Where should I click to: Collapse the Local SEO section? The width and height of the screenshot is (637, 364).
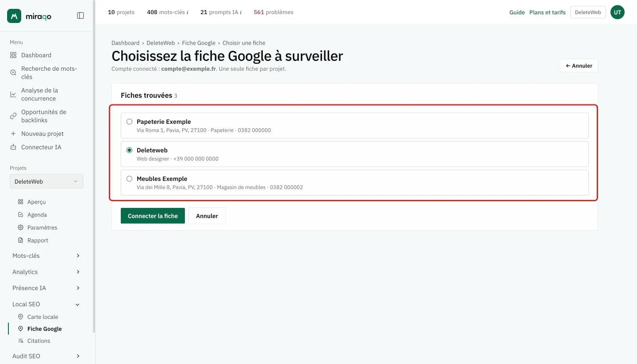tap(46, 304)
